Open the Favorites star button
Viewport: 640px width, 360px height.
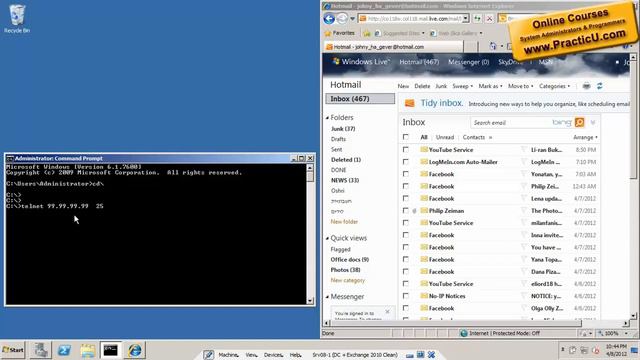pyautogui.click(x=340, y=33)
